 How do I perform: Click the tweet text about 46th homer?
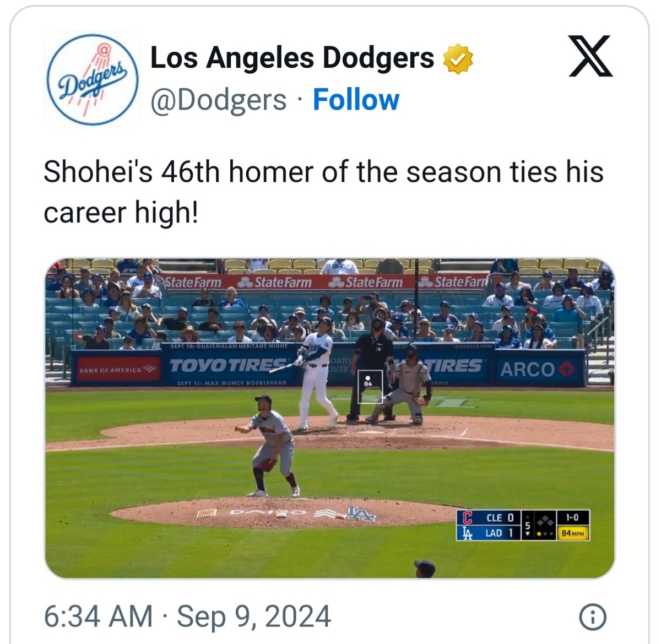coord(323,192)
